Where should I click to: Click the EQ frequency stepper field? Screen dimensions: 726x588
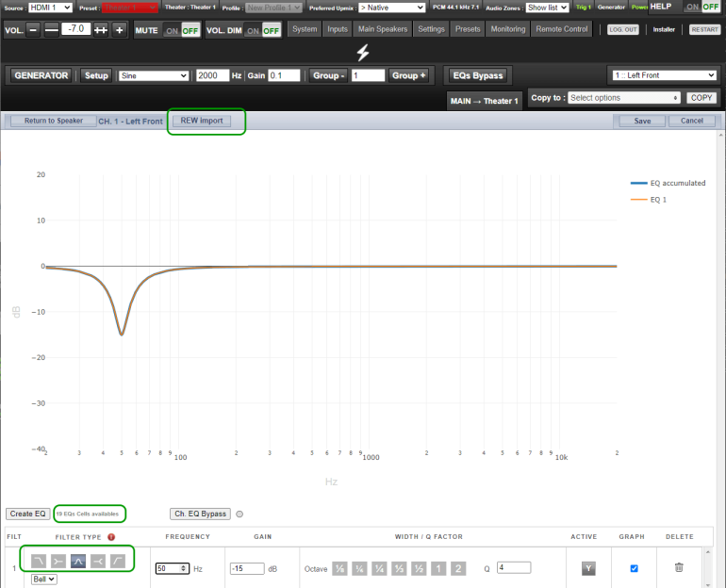point(172,568)
